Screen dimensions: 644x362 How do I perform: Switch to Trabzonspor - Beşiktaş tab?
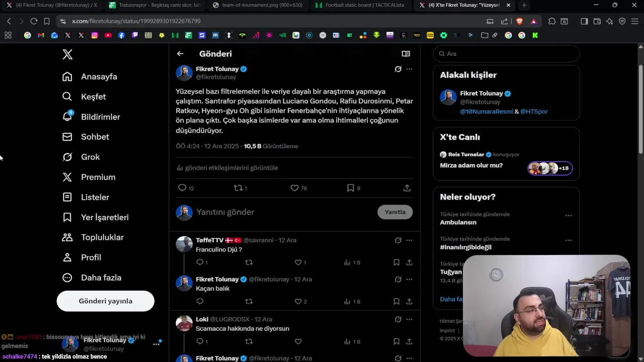pos(154,5)
